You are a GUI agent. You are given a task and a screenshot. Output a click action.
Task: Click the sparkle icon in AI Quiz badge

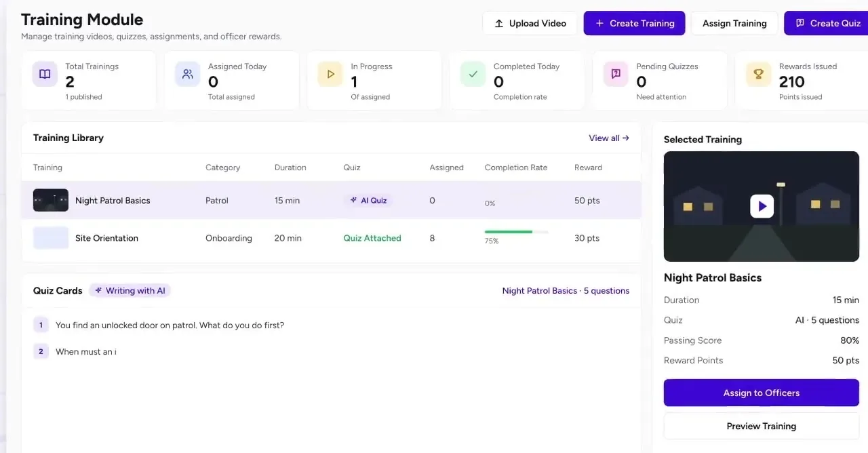(x=353, y=200)
